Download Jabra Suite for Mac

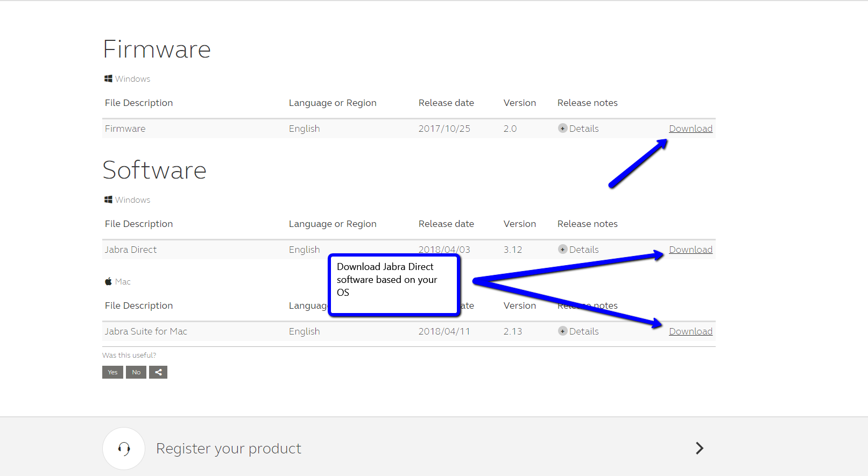tap(690, 331)
